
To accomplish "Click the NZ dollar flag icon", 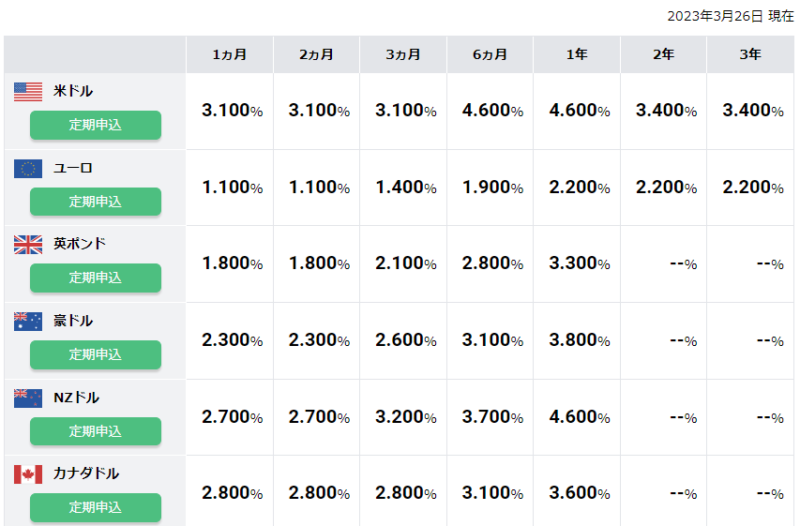I will 28,398.
